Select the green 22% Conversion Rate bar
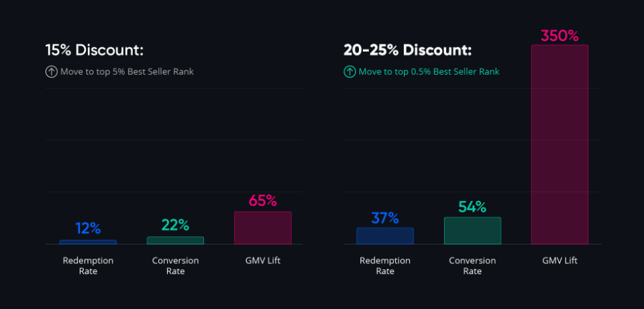This screenshot has width=644, height=309. click(x=175, y=240)
